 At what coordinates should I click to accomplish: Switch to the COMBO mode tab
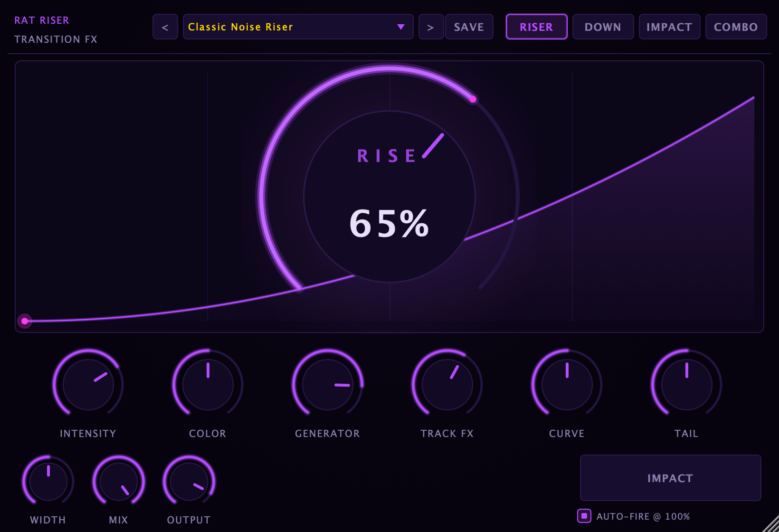[x=736, y=27]
